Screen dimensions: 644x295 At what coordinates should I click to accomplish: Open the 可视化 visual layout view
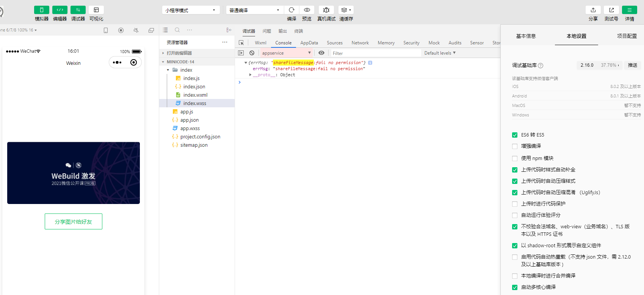point(96,10)
